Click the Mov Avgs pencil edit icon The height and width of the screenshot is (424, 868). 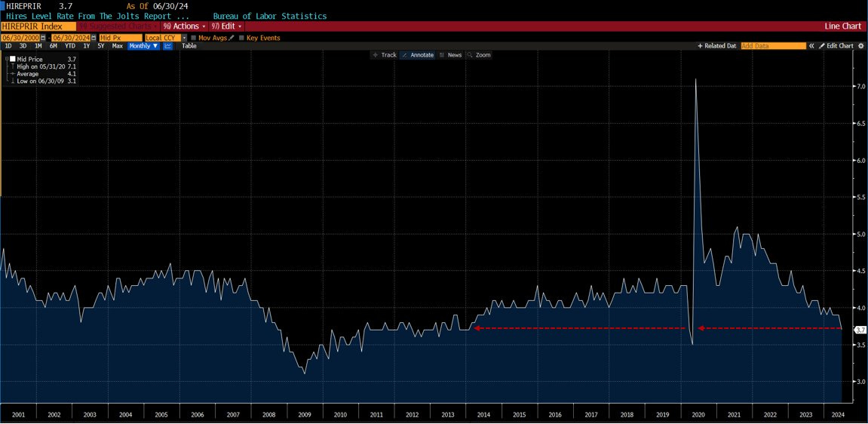coord(232,38)
